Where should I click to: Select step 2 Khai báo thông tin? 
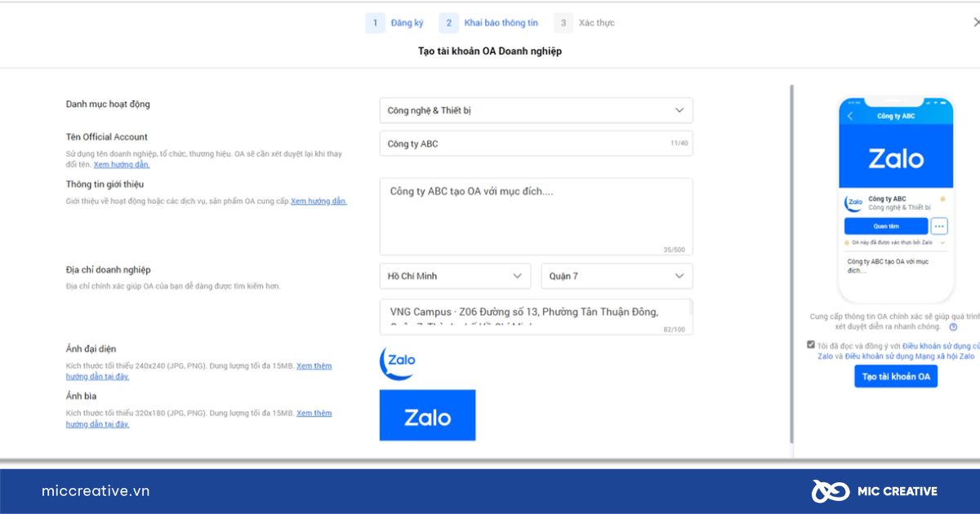pos(489,23)
